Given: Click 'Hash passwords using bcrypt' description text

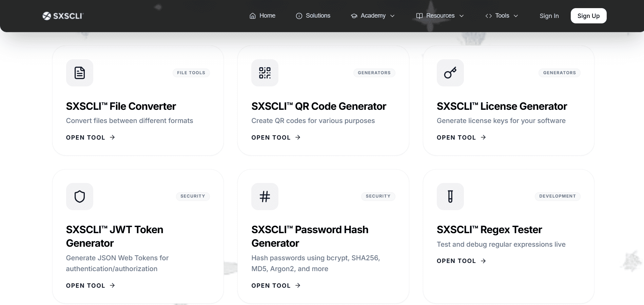Looking at the screenshot, I should point(316,263).
